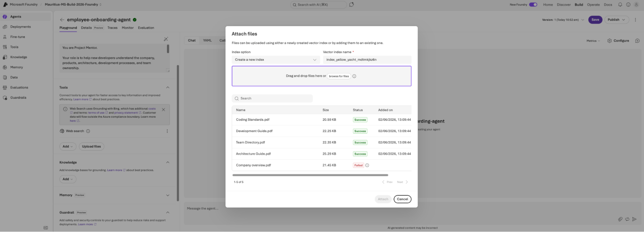Click the browse for files button

(339, 76)
